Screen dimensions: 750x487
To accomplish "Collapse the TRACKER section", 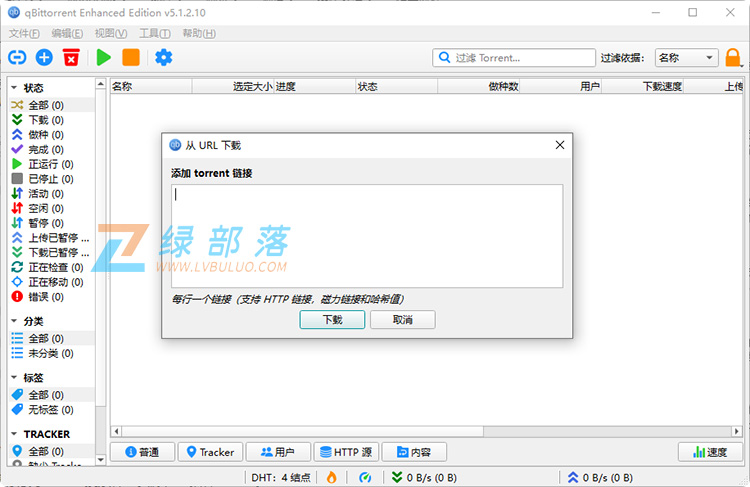I will [x=14, y=434].
